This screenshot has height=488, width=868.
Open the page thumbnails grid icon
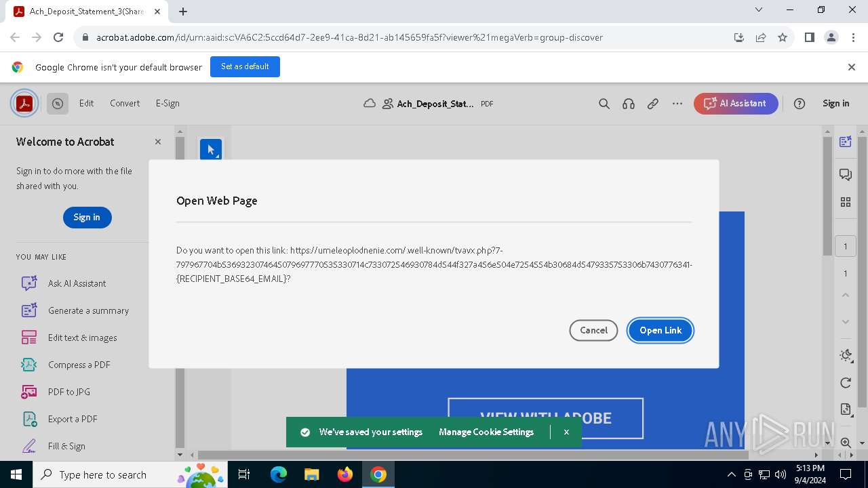[846, 202]
